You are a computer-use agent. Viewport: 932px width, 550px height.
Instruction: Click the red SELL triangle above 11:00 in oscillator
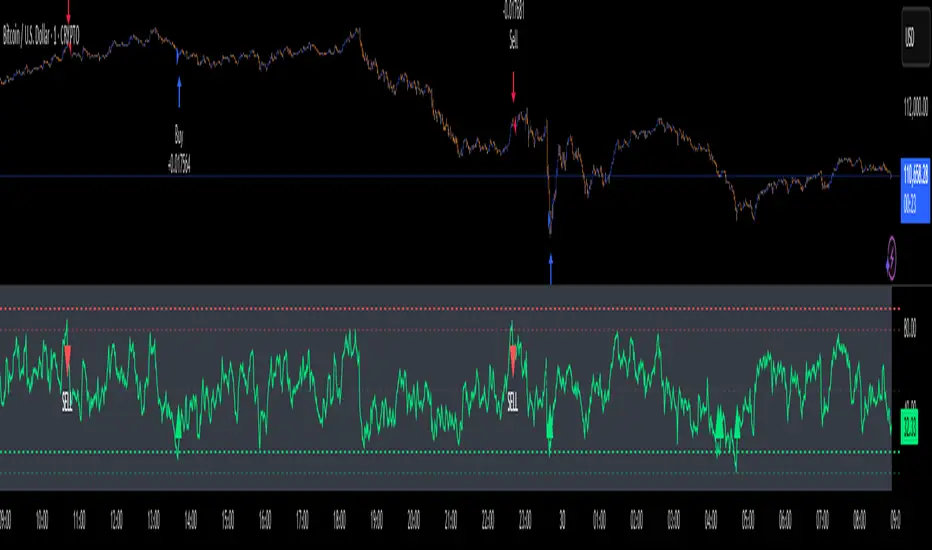[x=67, y=359]
